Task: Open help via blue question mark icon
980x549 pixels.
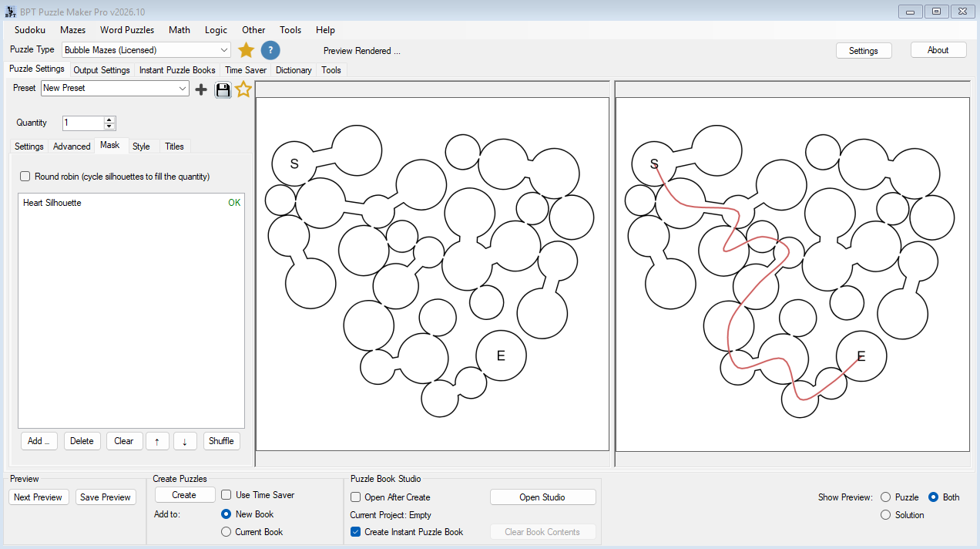Action: (270, 50)
